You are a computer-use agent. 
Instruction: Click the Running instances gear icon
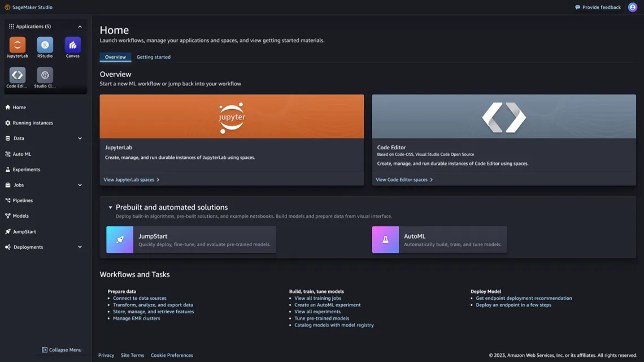click(x=8, y=123)
